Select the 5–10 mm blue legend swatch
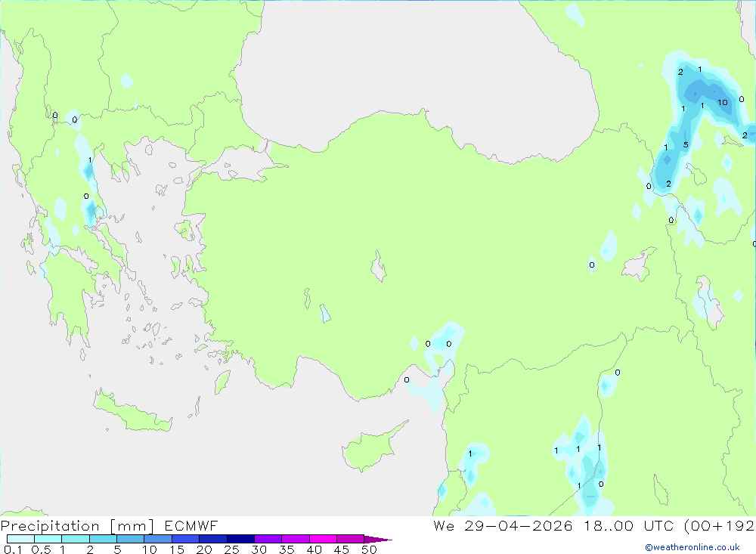756x554 pixels. pyautogui.click(x=131, y=539)
